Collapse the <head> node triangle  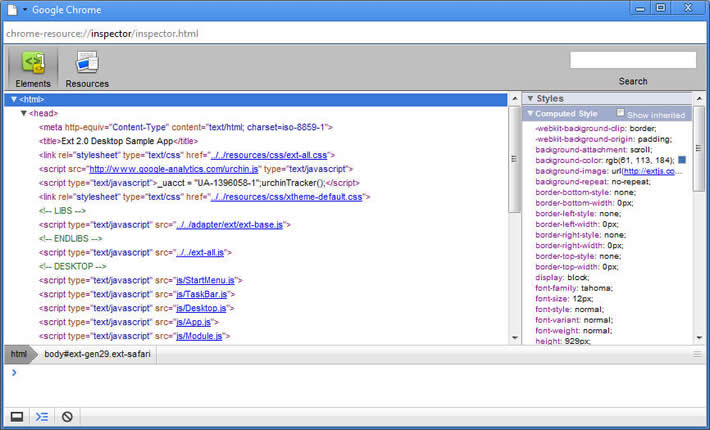[x=24, y=113]
